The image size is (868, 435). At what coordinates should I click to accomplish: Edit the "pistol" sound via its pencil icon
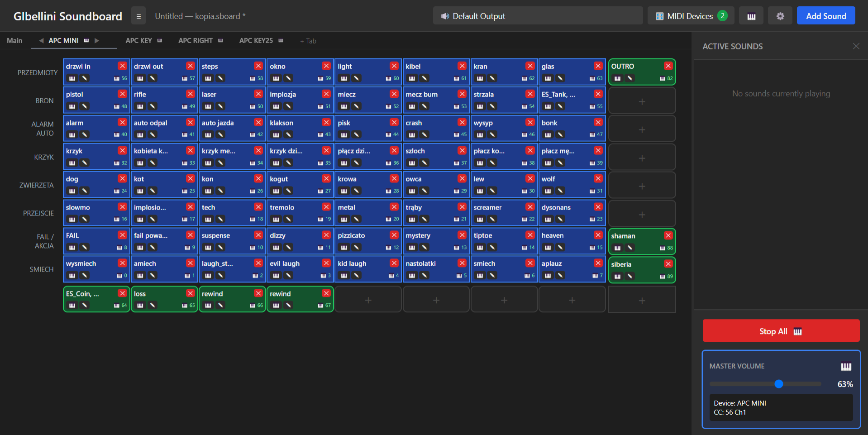click(84, 106)
